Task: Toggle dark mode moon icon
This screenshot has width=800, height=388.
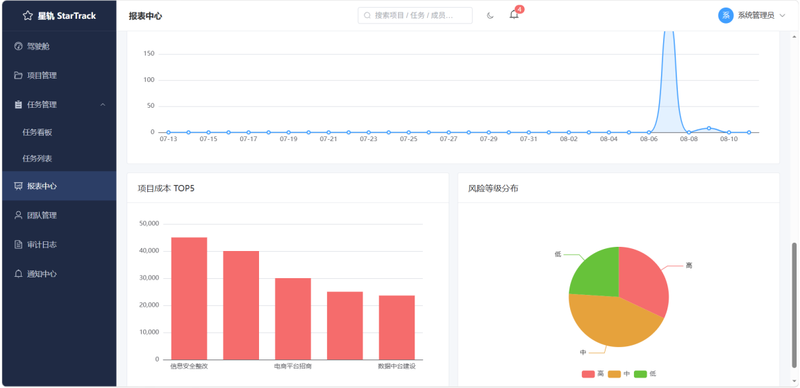Action: pos(490,16)
